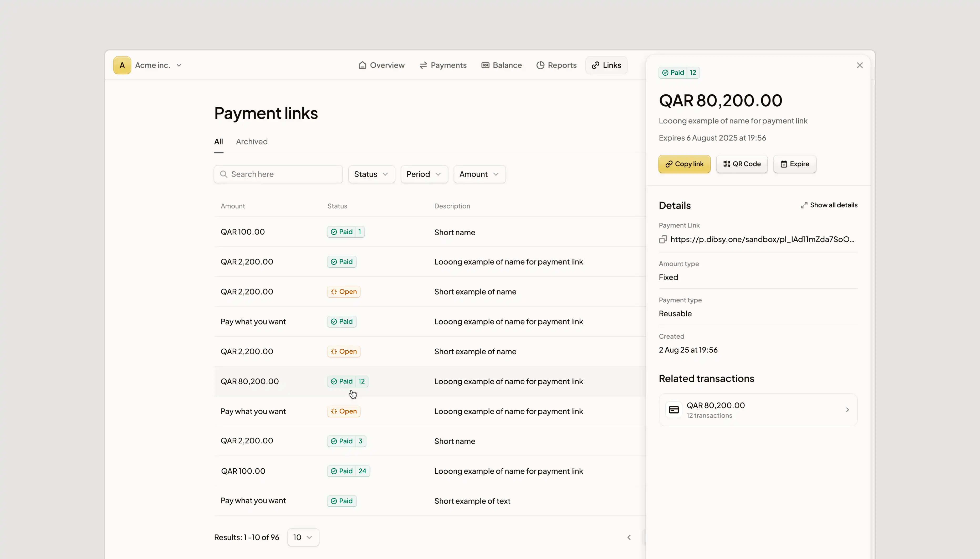Click Paid badge on Short example of text row
Viewport: 980px width, 559px height.
click(342, 501)
